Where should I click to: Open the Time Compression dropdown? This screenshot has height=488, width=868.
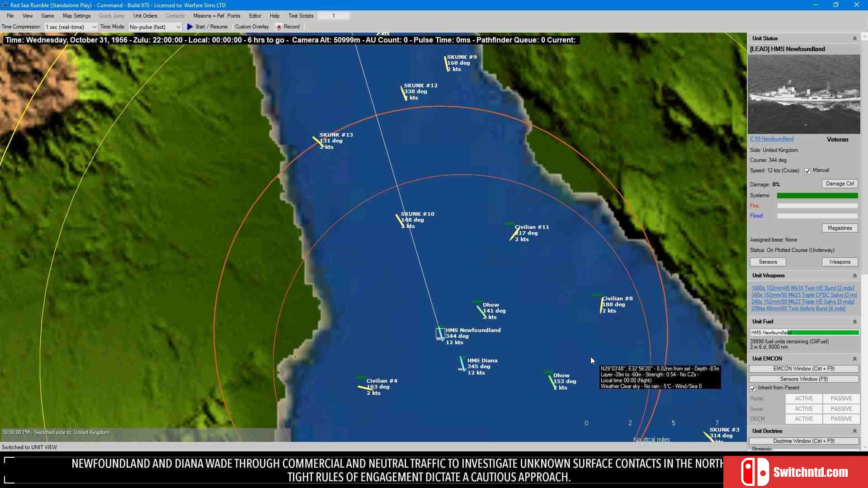[71, 27]
